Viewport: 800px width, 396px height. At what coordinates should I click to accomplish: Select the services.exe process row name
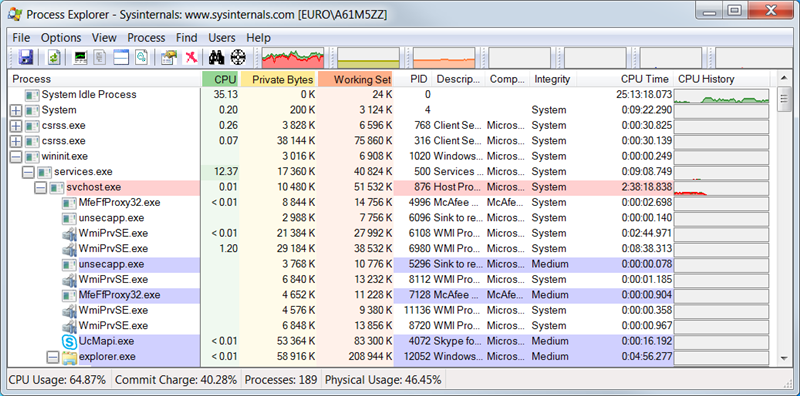pos(83,172)
